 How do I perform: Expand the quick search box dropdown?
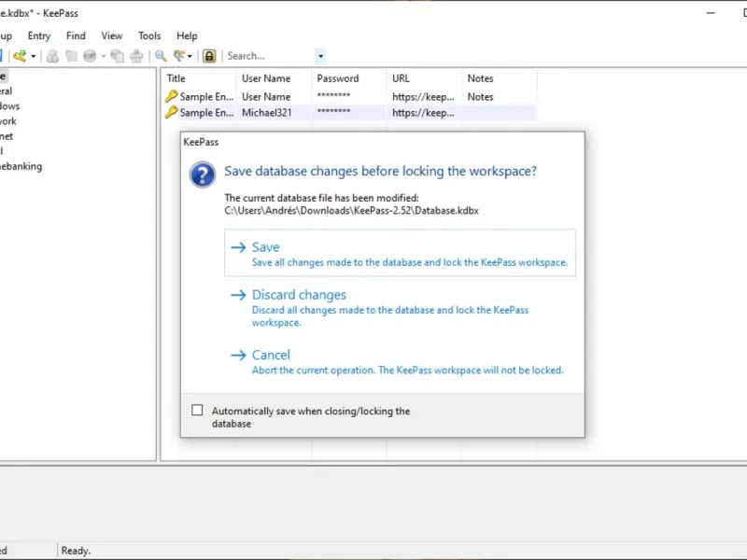[x=320, y=56]
